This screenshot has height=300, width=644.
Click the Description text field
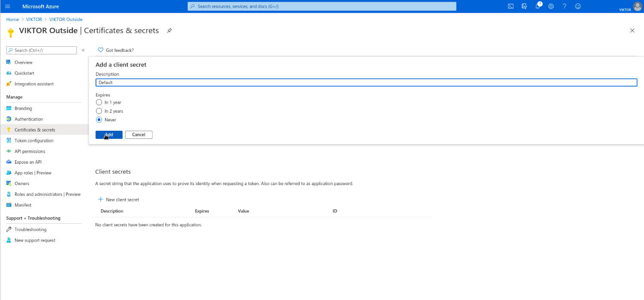point(366,82)
